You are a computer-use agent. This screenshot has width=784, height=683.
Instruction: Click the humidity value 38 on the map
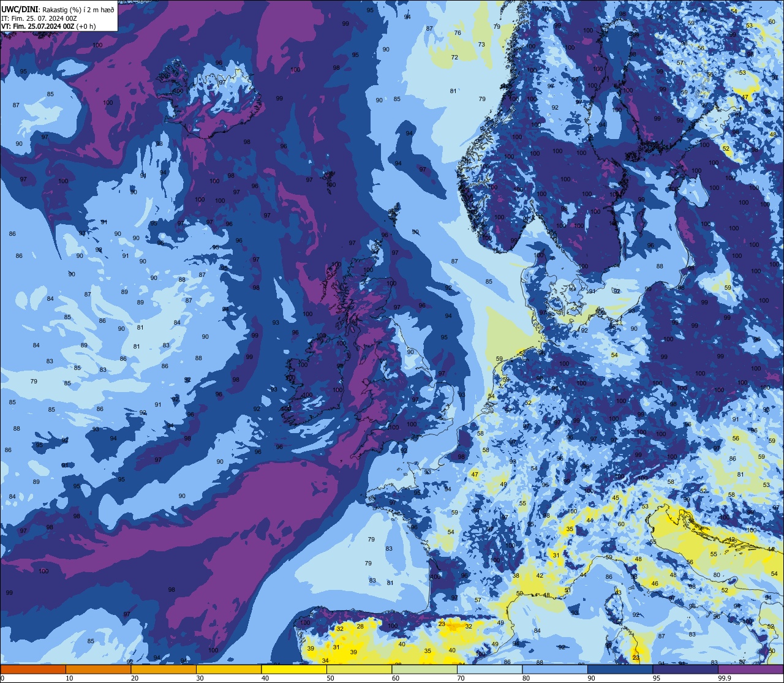tap(516, 576)
